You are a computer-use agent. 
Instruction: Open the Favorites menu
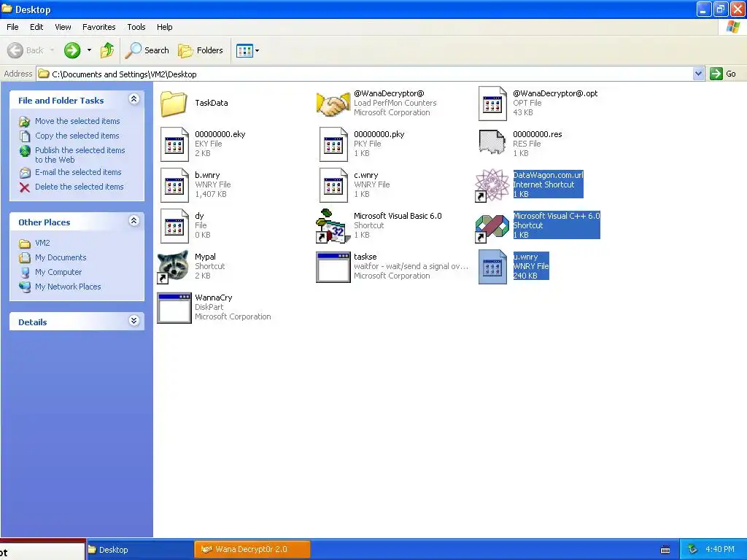[x=98, y=27]
